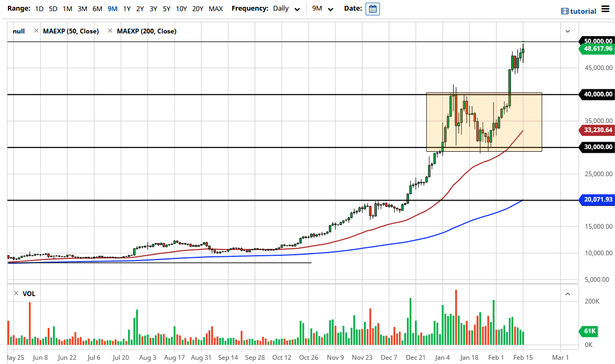Collapse the main chart panel via its chevron

(x=567, y=31)
